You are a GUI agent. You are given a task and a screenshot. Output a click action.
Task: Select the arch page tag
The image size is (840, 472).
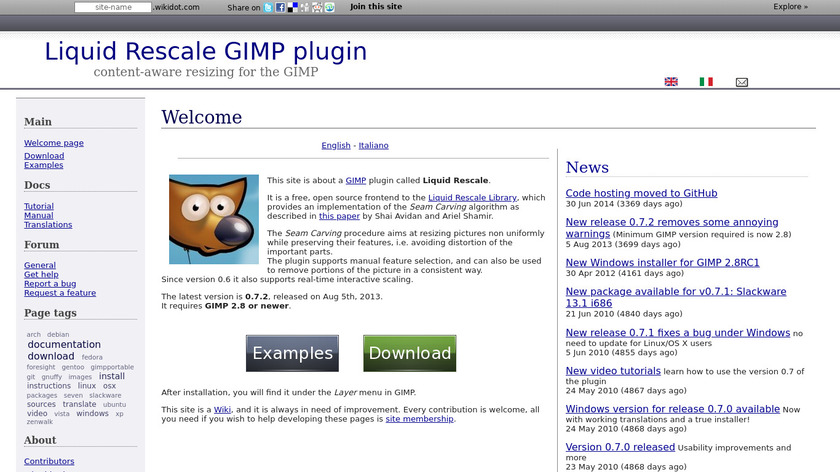tap(34, 334)
